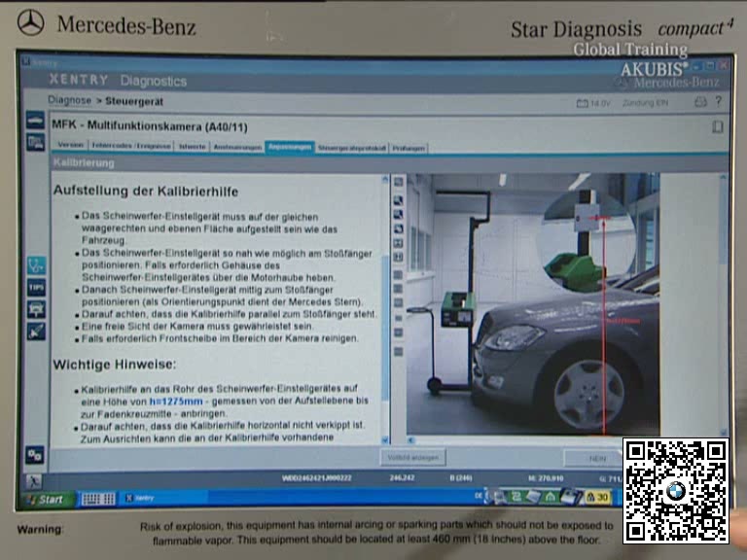Click the yellow lock 30 tray icon

(598, 498)
